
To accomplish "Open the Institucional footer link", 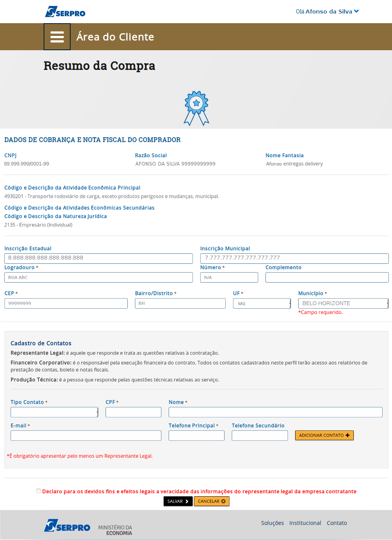I will pos(305,523).
